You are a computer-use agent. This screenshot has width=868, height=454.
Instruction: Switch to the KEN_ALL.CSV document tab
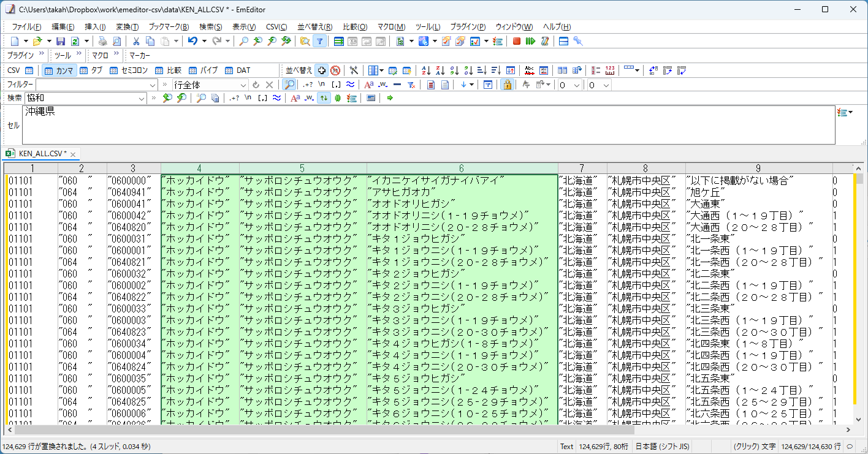pos(40,154)
